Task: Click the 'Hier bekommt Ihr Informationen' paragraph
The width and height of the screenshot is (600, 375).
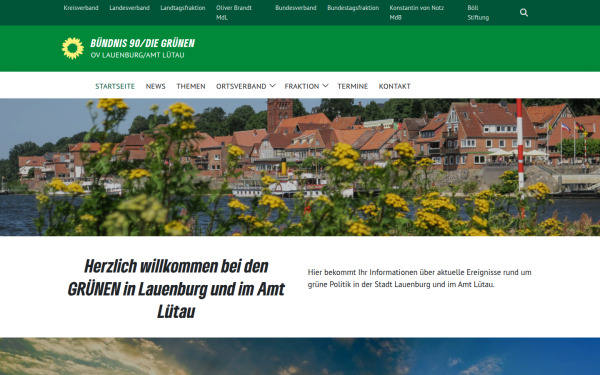Action: point(419,278)
